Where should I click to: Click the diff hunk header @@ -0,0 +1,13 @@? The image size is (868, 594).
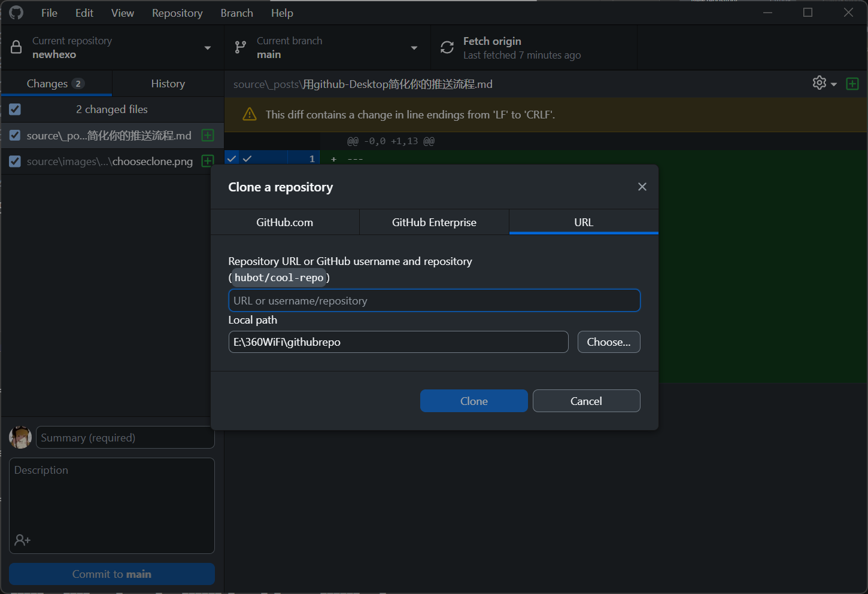pyautogui.click(x=391, y=141)
